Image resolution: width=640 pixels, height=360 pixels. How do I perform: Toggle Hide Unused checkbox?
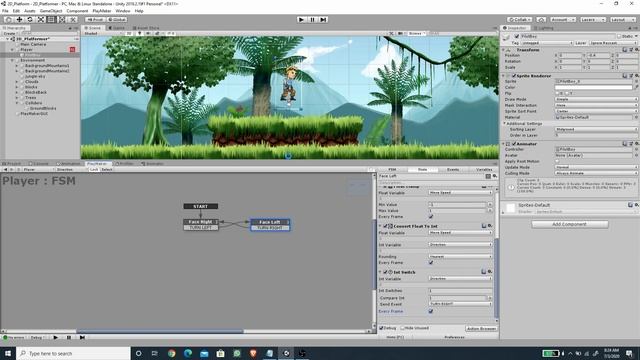click(x=402, y=328)
